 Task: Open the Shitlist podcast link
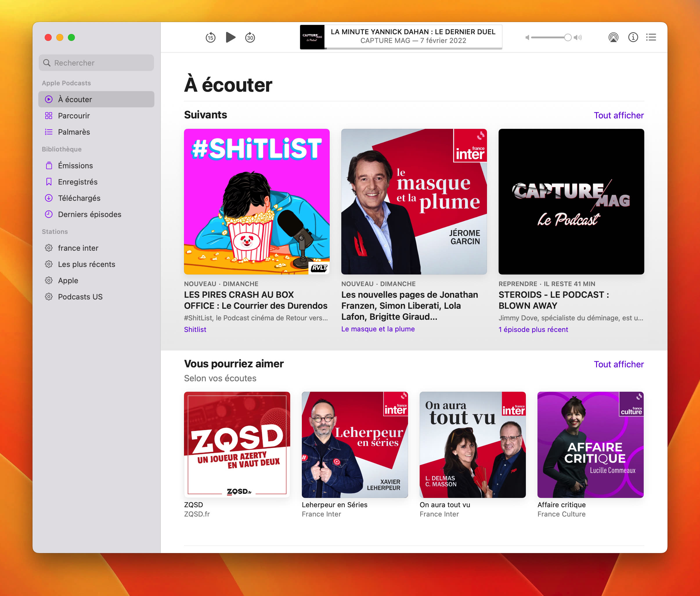pos(195,329)
